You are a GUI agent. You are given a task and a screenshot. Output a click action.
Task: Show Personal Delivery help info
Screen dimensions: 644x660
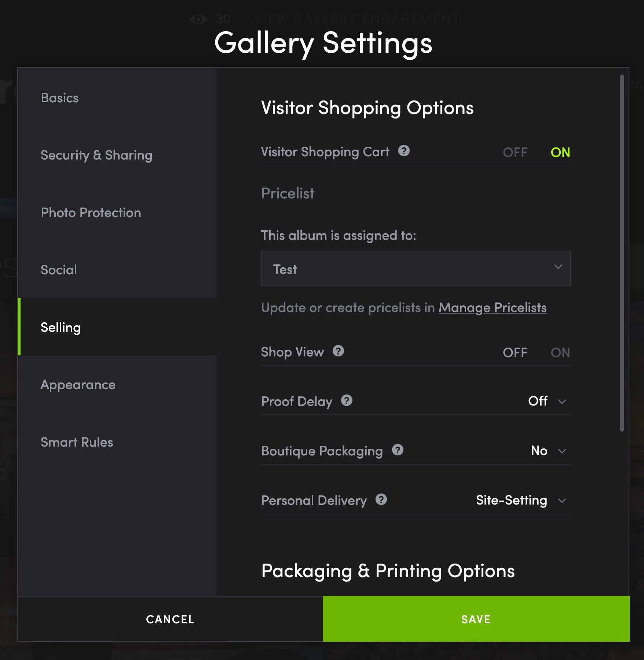[x=381, y=499]
